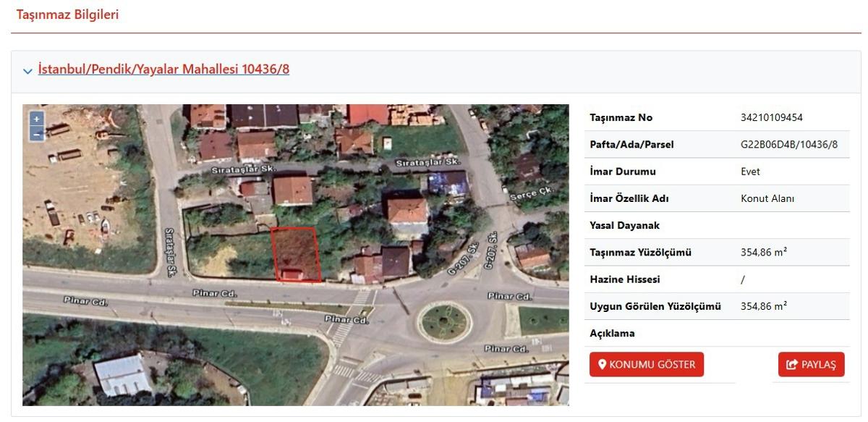
Task: Click the green roundabout on the map
Action: click(x=444, y=323)
